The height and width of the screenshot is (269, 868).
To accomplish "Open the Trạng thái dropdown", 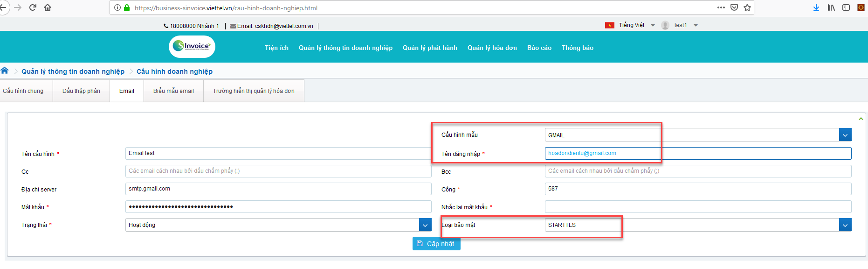I will [x=425, y=225].
